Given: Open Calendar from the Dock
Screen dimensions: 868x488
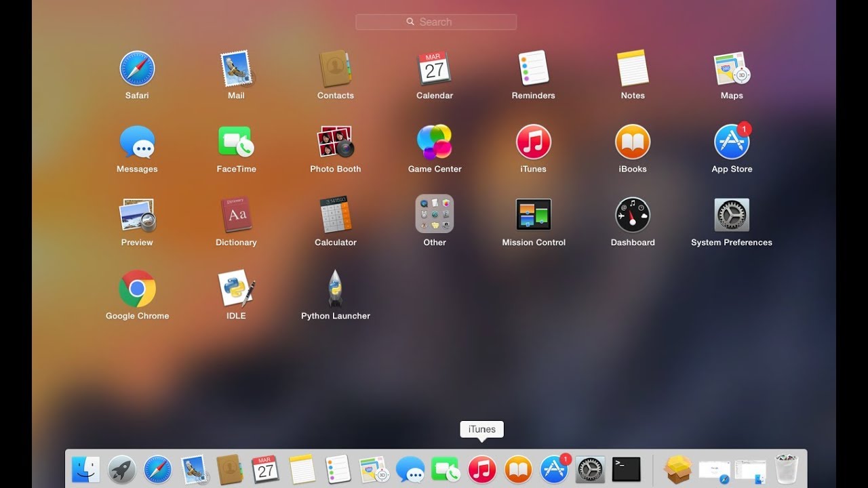Looking at the screenshot, I should click(x=266, y=469).
